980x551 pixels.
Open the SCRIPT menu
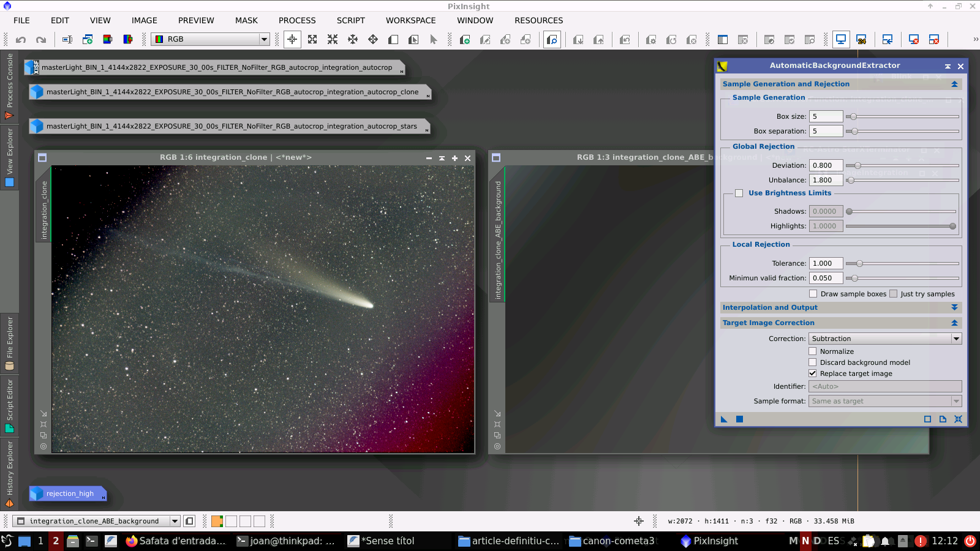(350, 20)
